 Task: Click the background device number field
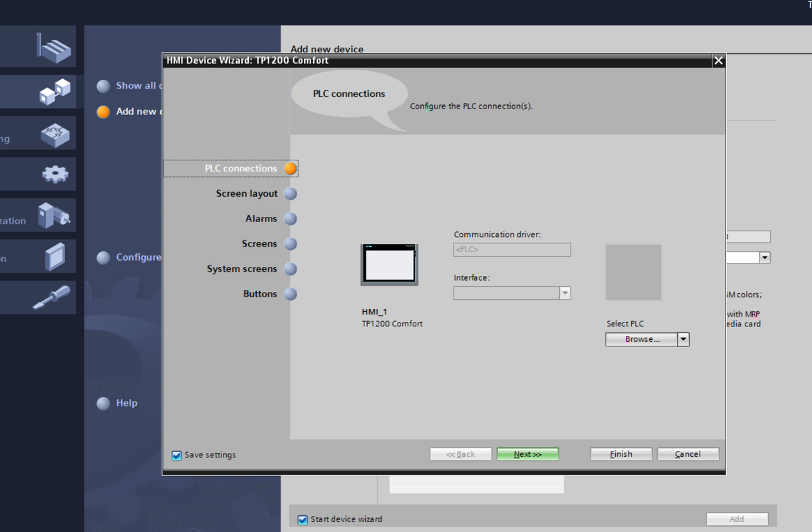747,237
